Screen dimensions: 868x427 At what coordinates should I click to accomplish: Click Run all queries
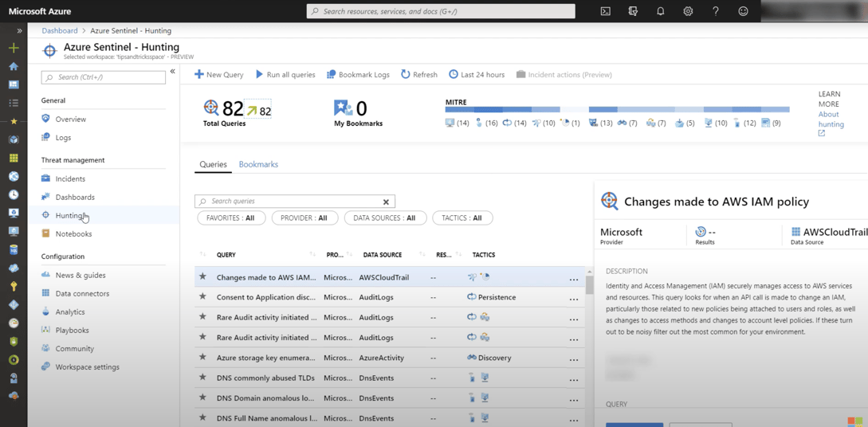click(285, 75)
